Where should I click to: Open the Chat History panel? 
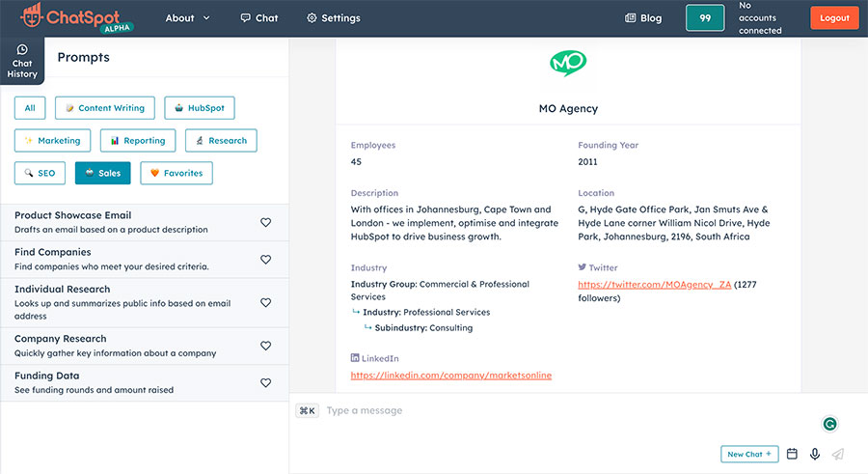click(x=22, y=61)
